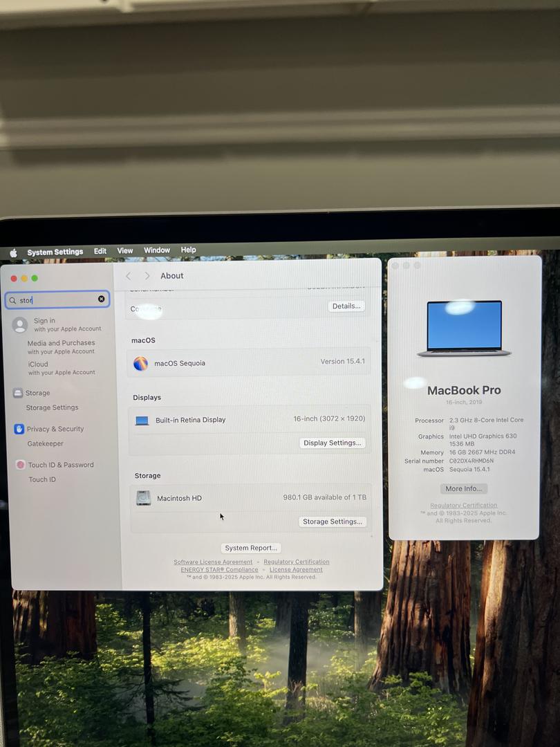The image size is (560, 747).
Task: Open Software License Agreement link
Action: 213,562
